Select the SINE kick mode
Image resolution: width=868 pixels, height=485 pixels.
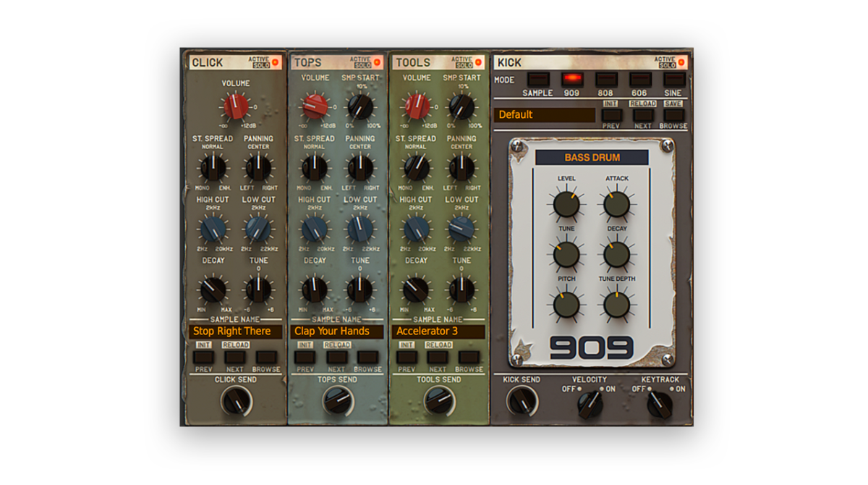pos(673,80)
